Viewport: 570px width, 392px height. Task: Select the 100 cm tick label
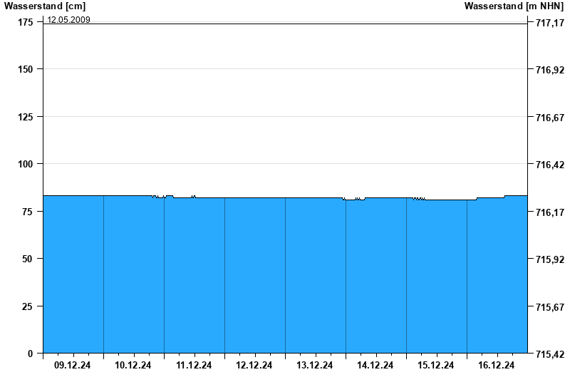tap(26, 164)
